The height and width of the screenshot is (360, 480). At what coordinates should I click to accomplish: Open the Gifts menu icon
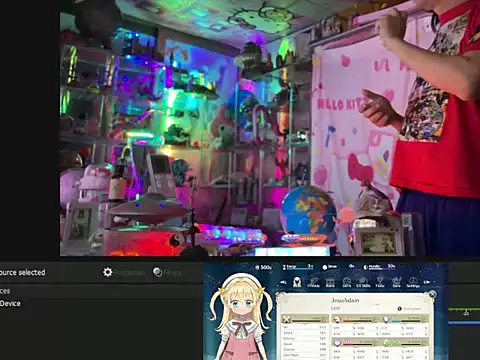pyautogui.click(x=347, y=283)
